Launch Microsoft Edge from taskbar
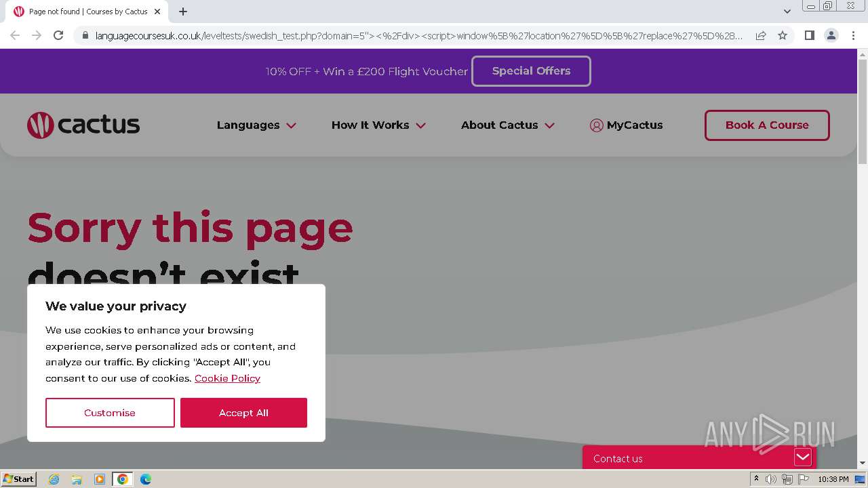The height and width of the screenshot is (488, 868). [145, 479]
